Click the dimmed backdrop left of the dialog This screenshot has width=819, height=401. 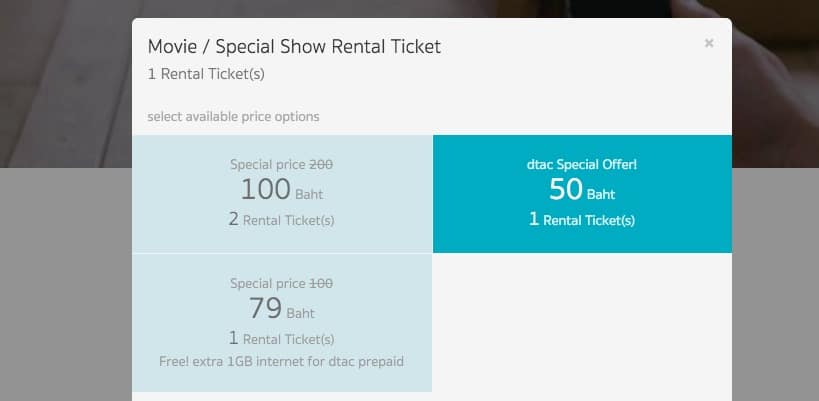(65, 282)
